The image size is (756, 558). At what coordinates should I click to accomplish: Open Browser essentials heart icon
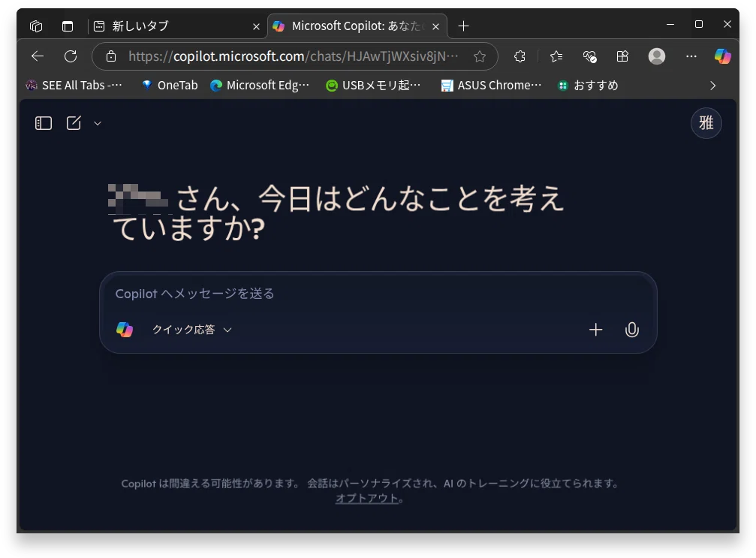click(589, 56)
